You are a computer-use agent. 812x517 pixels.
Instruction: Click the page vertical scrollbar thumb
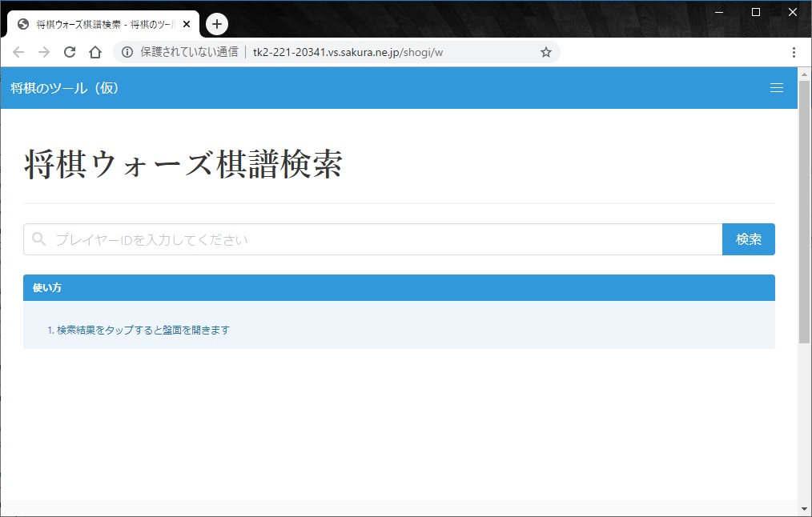point(804,211)
